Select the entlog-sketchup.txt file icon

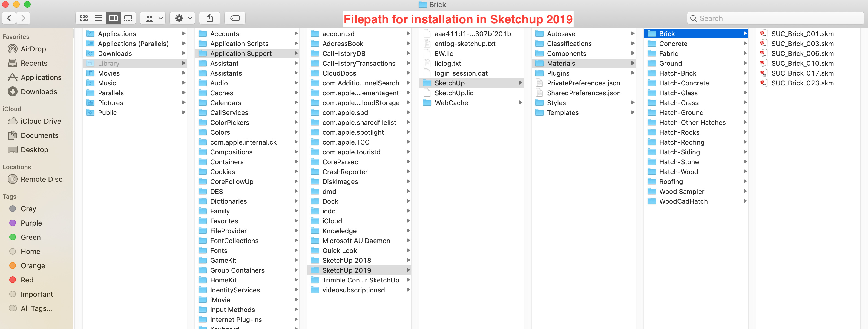(427, 44)
